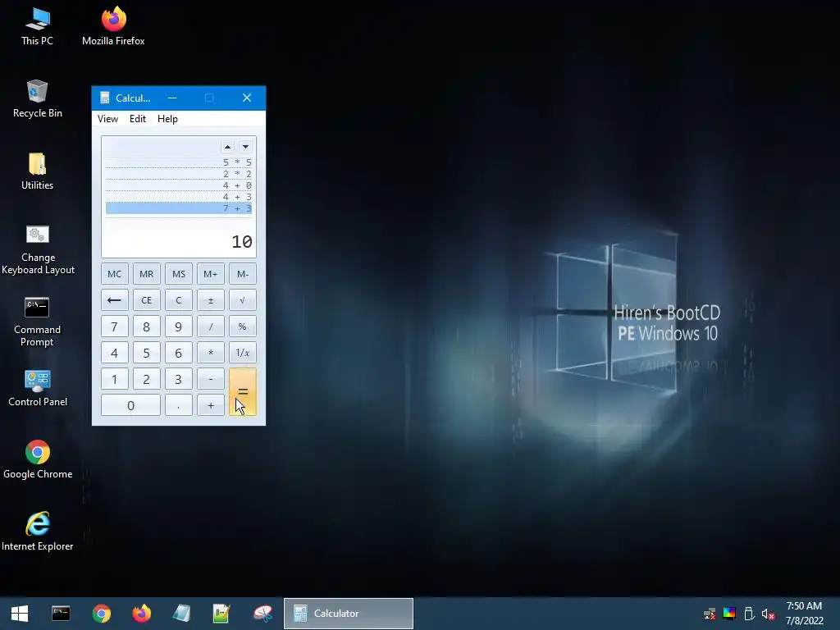The image size is (840, 630).
Task: Launch Chrome from the taskbar
Action: 101,614
